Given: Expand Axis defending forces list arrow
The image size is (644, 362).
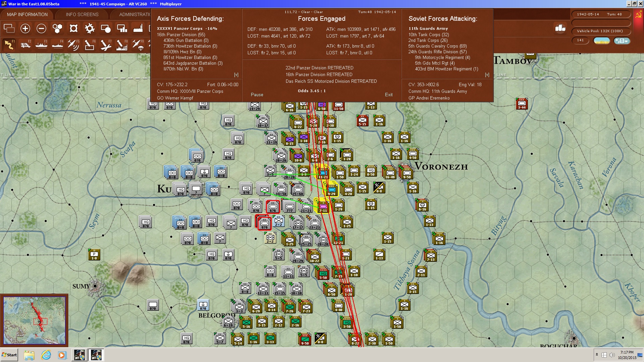Looking at the screenshot, I should coord(236,75).
